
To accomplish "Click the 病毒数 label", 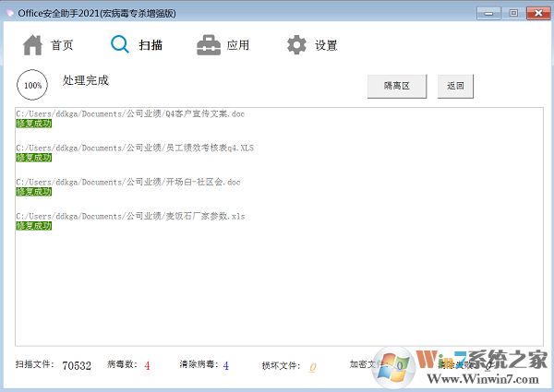I will (x=122, y=364).
